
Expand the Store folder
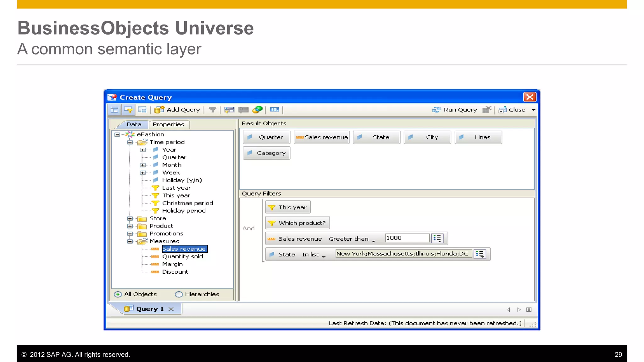[130, 218]
